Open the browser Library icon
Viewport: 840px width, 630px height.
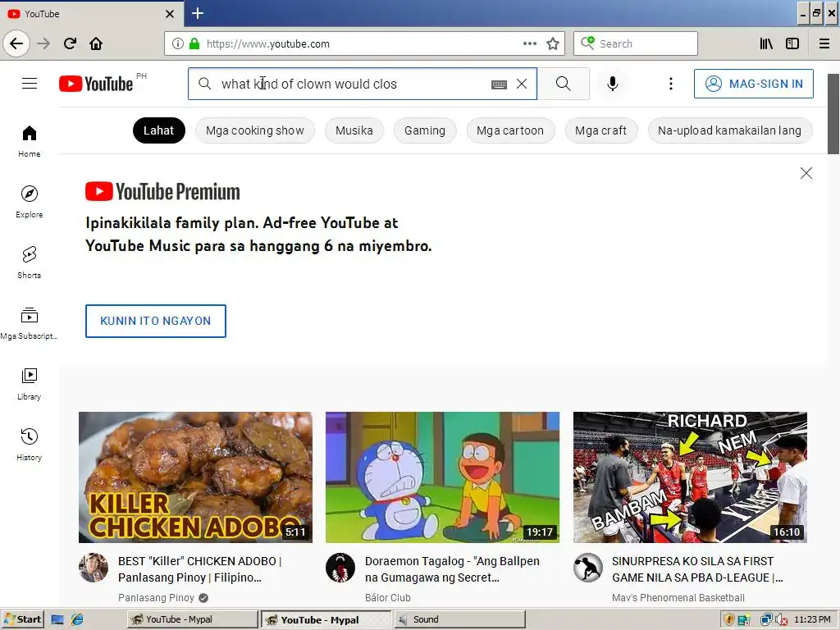(766, 43)
